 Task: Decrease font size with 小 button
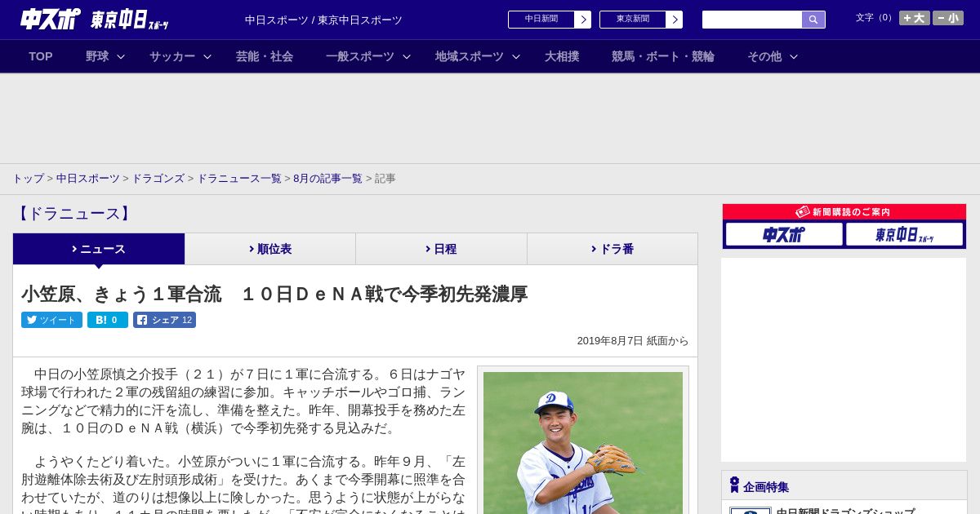coord(948,18)
